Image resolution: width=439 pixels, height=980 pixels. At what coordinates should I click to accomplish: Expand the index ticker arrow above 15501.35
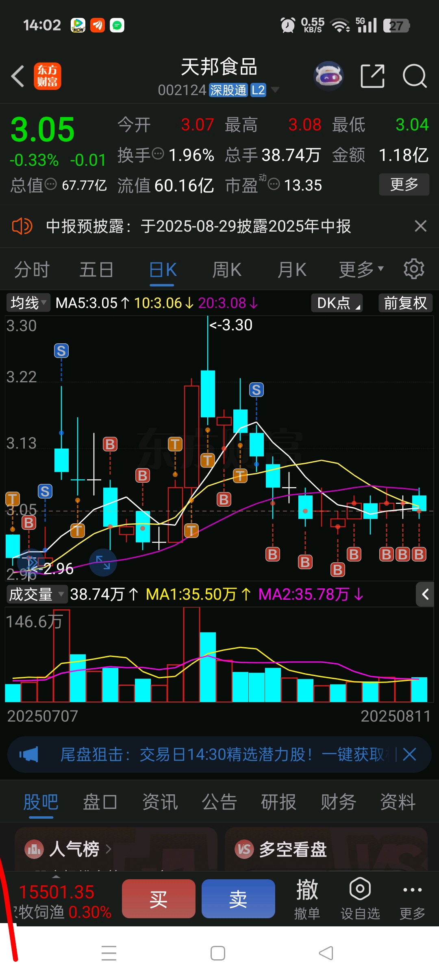pyautogui.click(x=57, y=877)
